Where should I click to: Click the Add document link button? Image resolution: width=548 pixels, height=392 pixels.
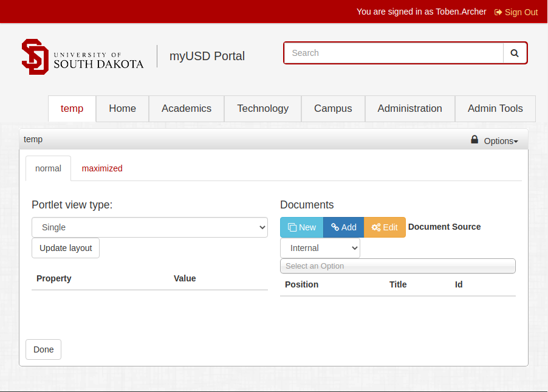pyautogui.click(x=344, y=227)
